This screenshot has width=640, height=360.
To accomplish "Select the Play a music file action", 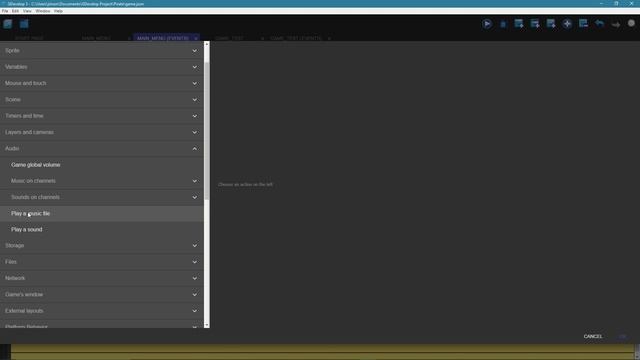I will [x=102, y=213].
